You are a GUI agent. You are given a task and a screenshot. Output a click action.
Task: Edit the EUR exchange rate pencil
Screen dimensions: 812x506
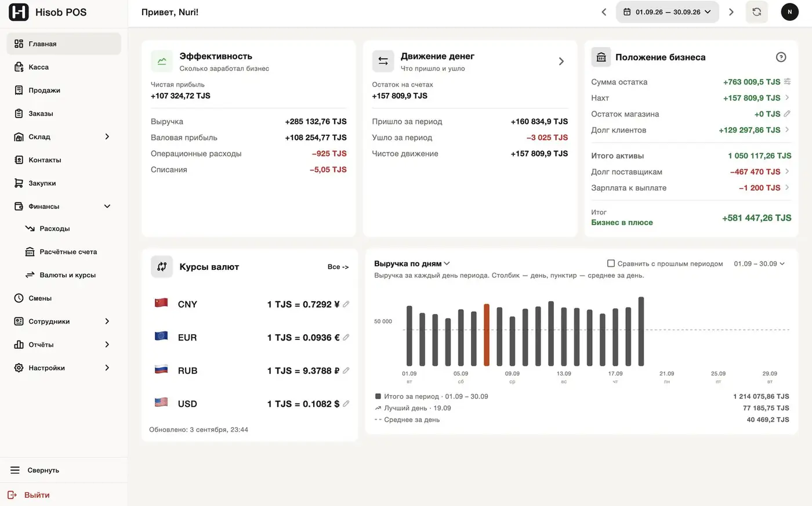pyautogui.click(x=346, y=337)
